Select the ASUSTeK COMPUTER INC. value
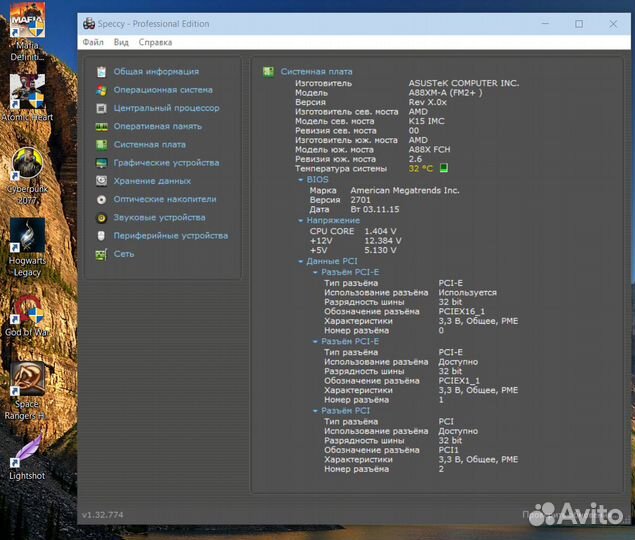635x540 pixels. pyautogui.click(x=463, y=83)
